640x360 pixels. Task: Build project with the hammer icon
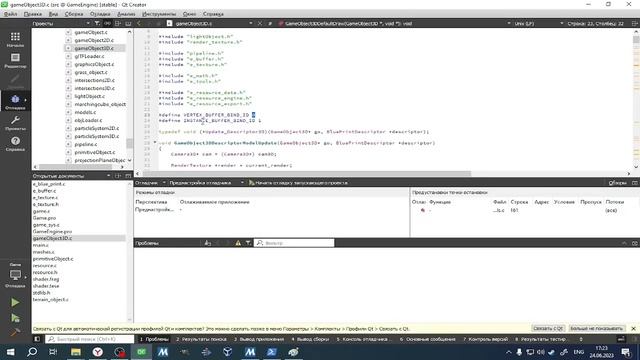click(15, 333)
